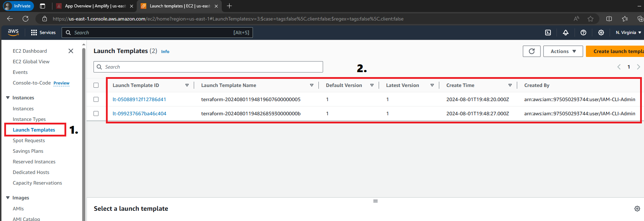The image size is (644, 221).
Task: Close the App Overview Amplify tab
Action: pos(131,6)
